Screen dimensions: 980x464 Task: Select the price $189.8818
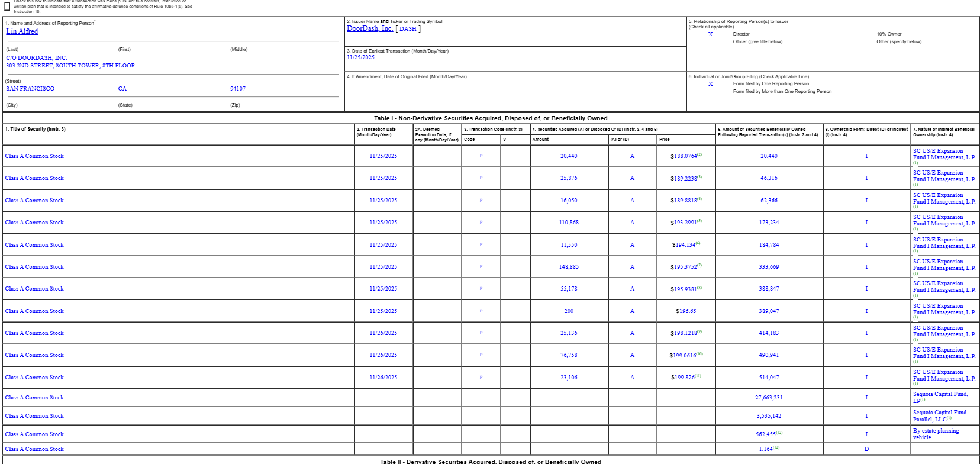pyautogui.click(x=684, y=201)
